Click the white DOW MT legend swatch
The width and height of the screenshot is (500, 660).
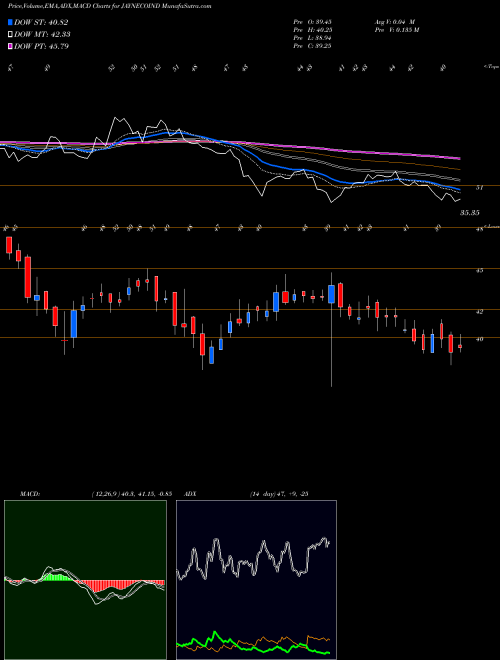coord(10,35)
